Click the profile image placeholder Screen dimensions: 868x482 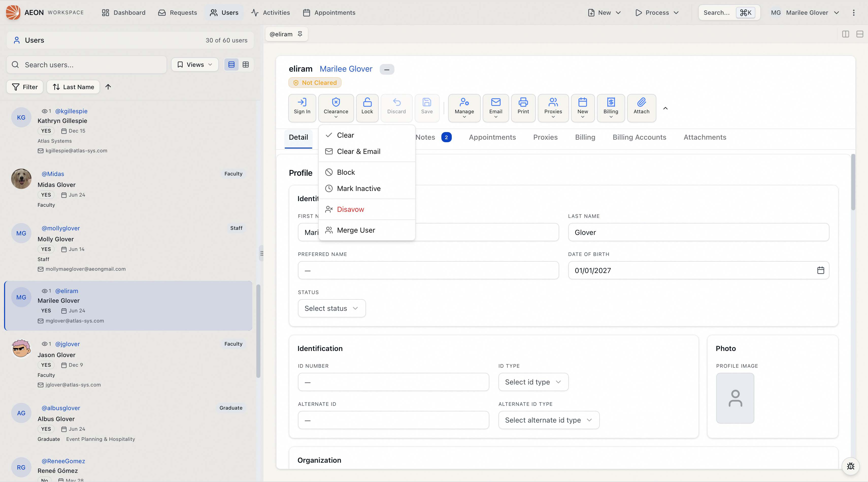click(x=735, y=398)
